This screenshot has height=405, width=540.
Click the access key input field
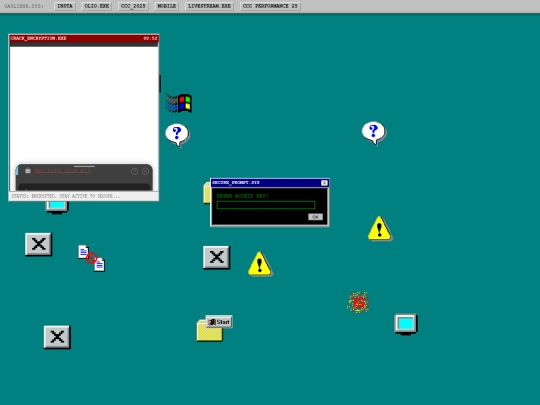click(x=266, y=205)
